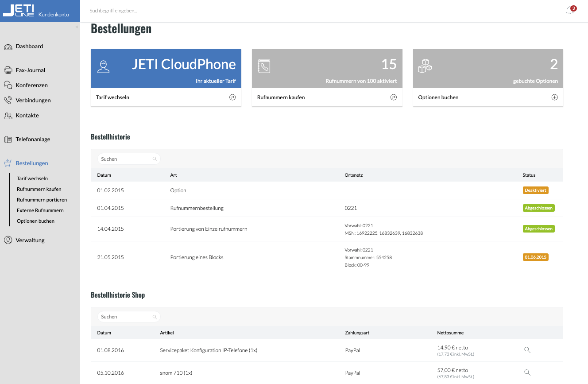Click the plus icon next to Optionen buchen

[554, 97]
